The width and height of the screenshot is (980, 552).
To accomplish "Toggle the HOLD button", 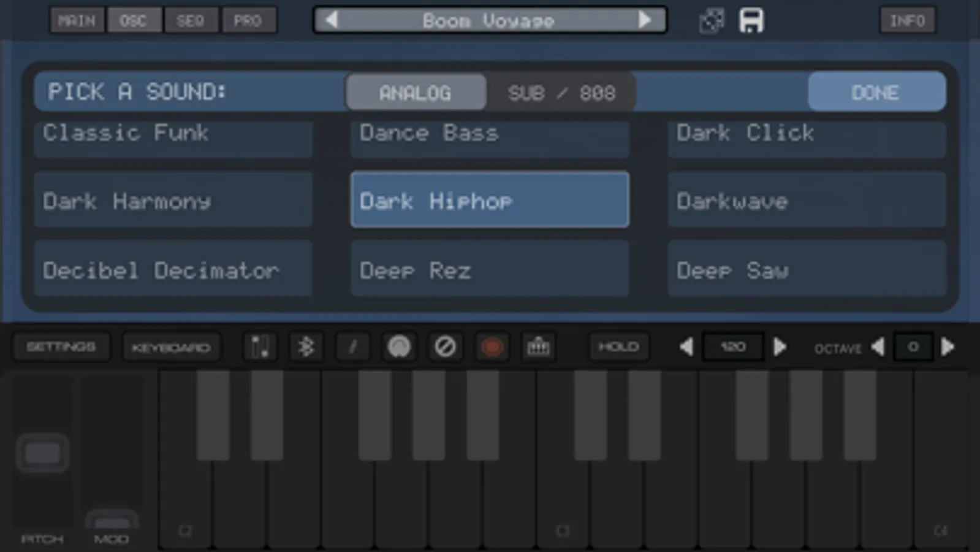I will pyautogui.click(x=619, y=347).
